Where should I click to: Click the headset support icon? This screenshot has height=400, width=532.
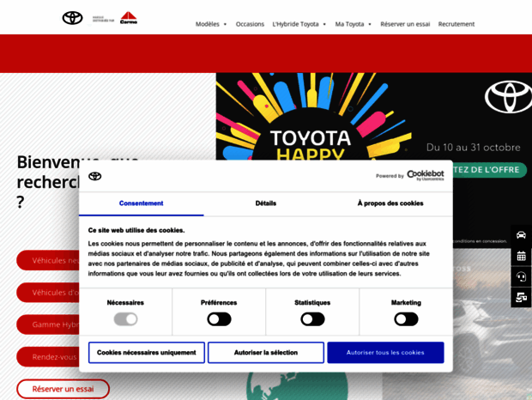[x=521, y=276]
